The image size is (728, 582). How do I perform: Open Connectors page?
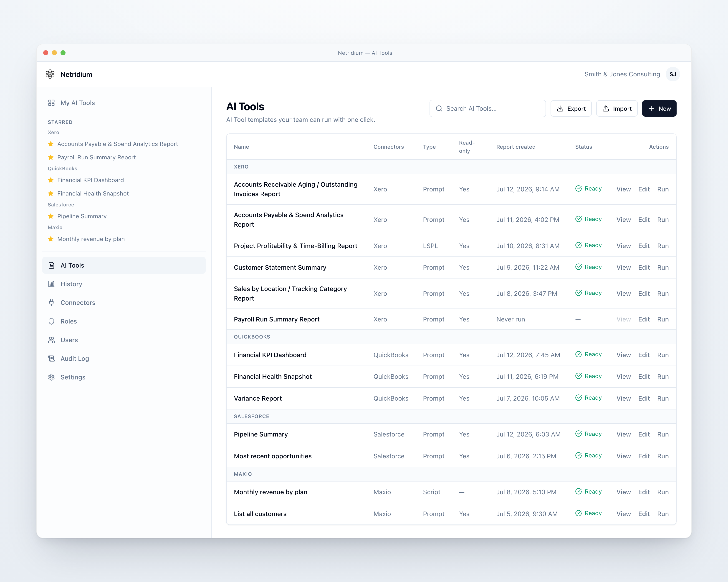coord(124,303)
